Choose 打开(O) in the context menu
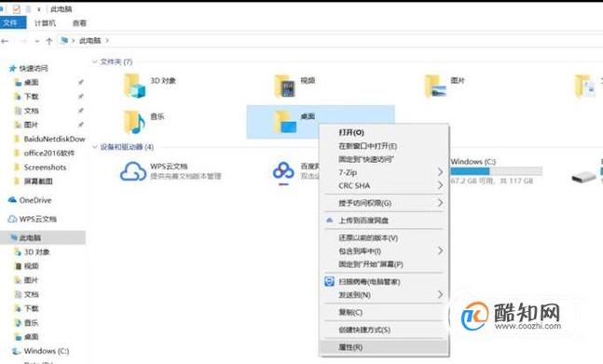This screenshot has width=603, height=364. tap(384, 132)
